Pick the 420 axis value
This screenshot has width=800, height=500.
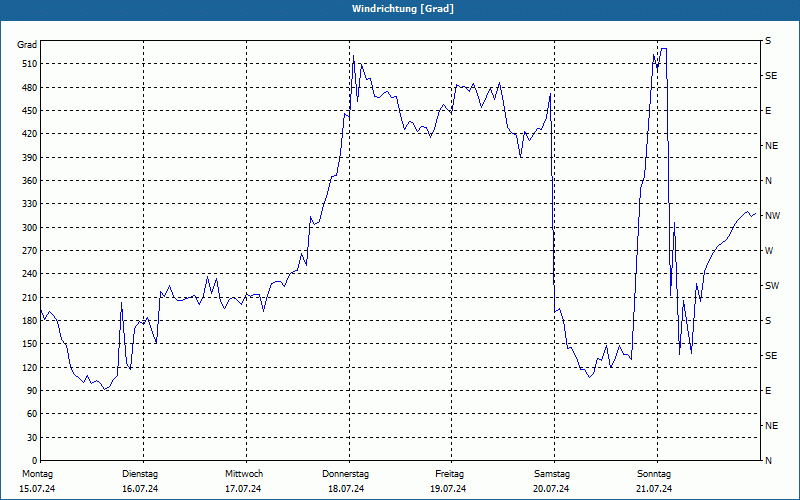(29, 134)
